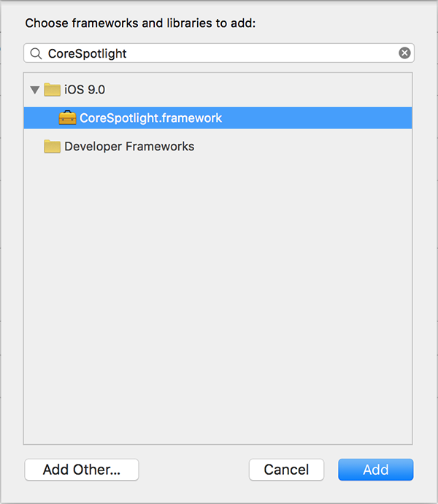The height and width of the screenshot is (504, 438).
Task: Select the CoreSpotlight.framework row text
Action: pyautogui.click(x=150, y=118)
